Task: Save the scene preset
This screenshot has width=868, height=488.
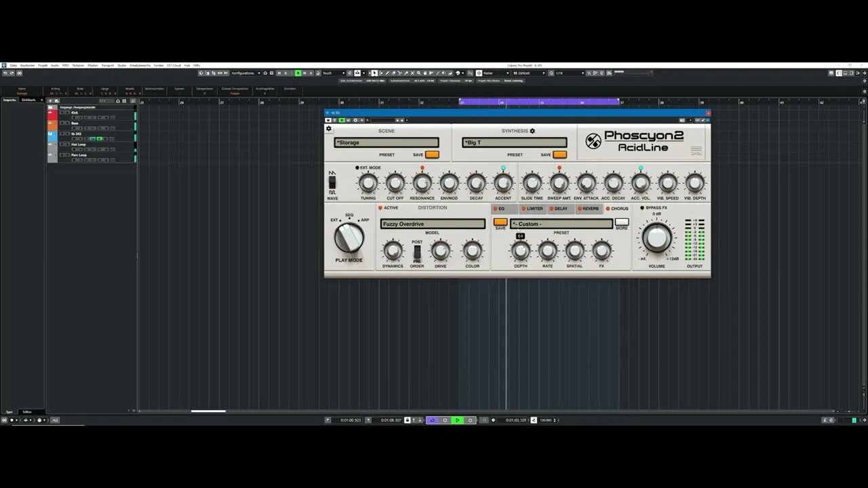Action: point(432,155)
